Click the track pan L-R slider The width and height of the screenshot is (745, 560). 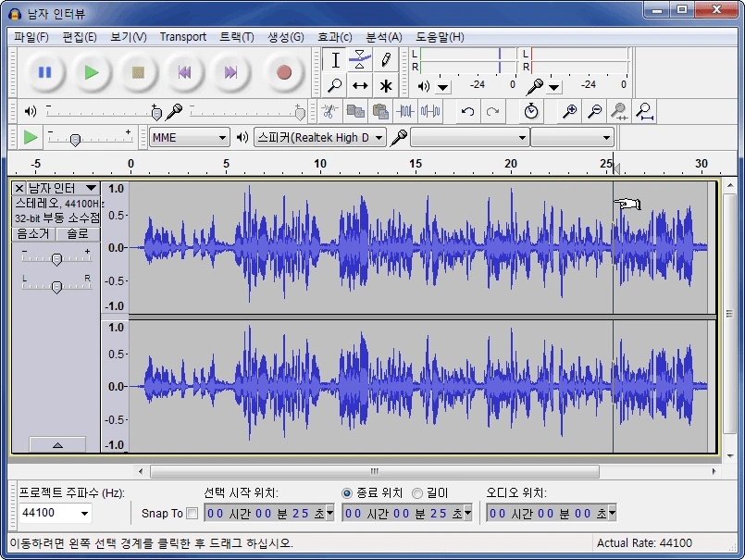pos(56,287)
